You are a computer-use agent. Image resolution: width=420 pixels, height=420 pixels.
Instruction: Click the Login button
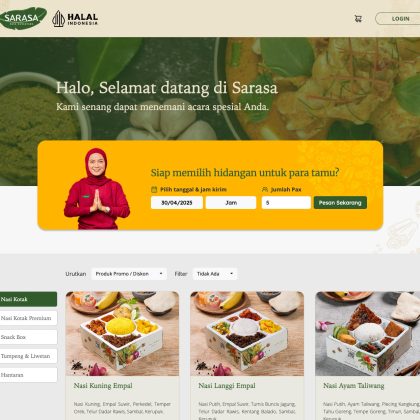coord(398,19)
